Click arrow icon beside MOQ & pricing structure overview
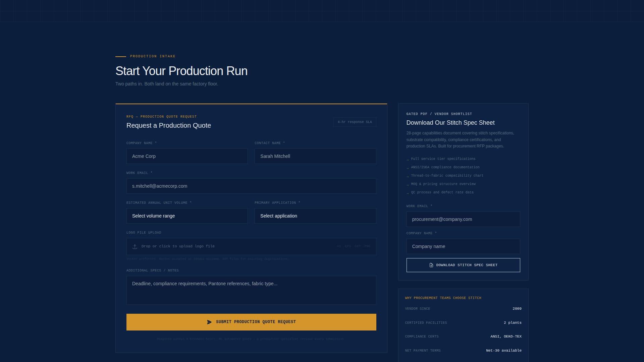Viewport: 644px width, 362px height. click(408, 184)
